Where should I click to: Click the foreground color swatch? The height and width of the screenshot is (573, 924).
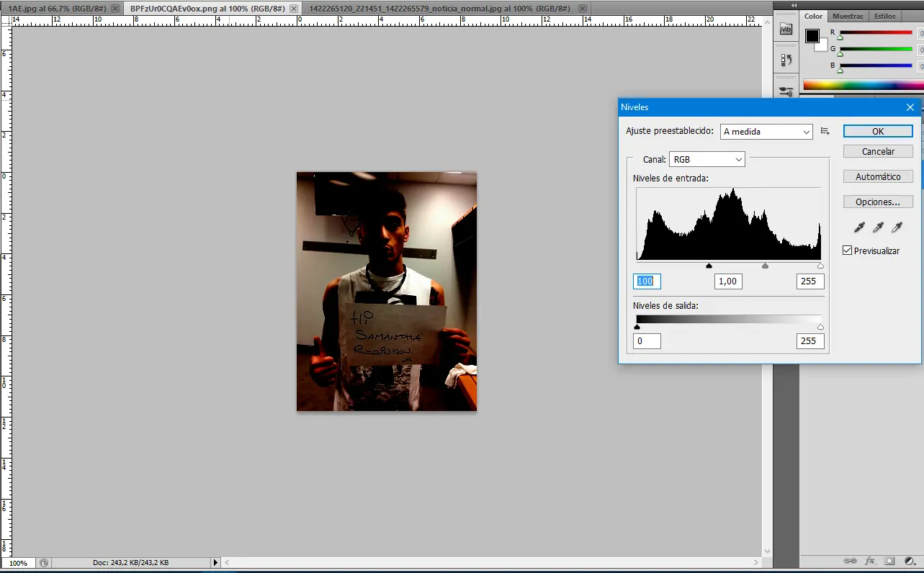point(812,36)
